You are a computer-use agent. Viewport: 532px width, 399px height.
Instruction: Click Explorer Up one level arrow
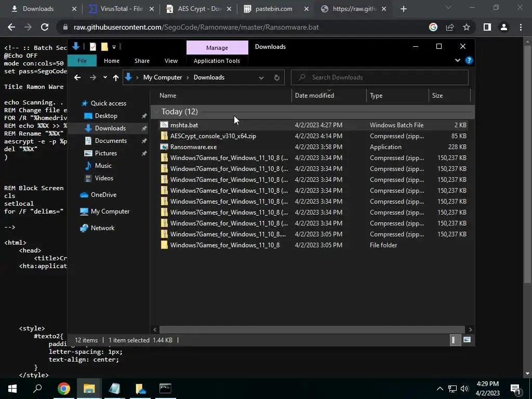coord(116,78)
